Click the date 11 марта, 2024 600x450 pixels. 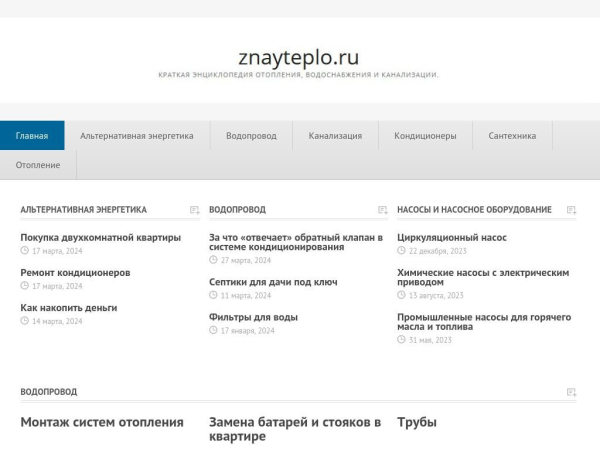[246, 295]
